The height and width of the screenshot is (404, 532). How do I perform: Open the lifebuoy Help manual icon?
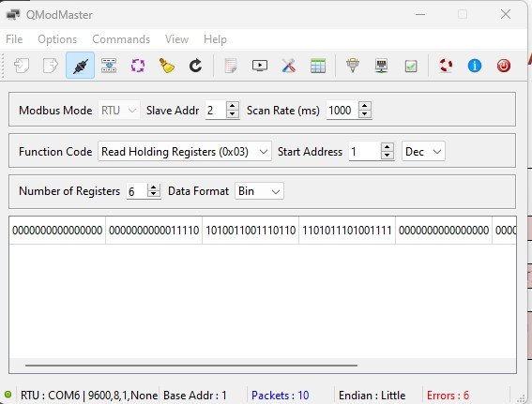click(x=446, y=66)
